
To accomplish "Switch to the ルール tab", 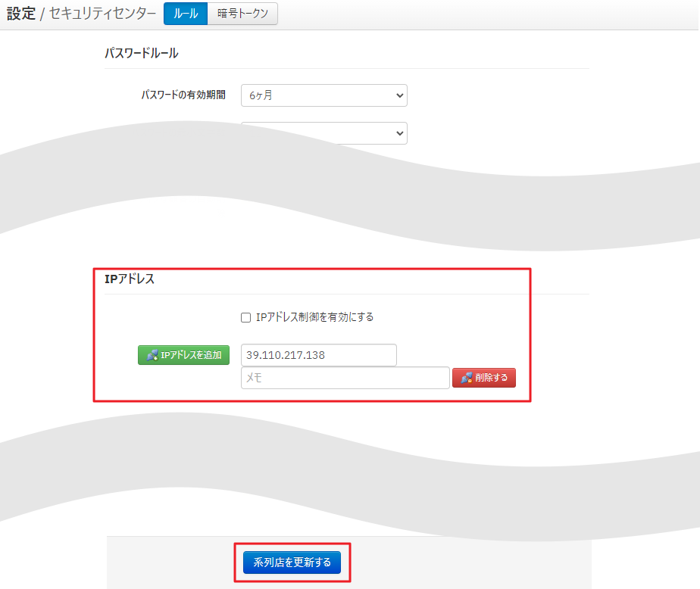I will (x=185, y=14).
